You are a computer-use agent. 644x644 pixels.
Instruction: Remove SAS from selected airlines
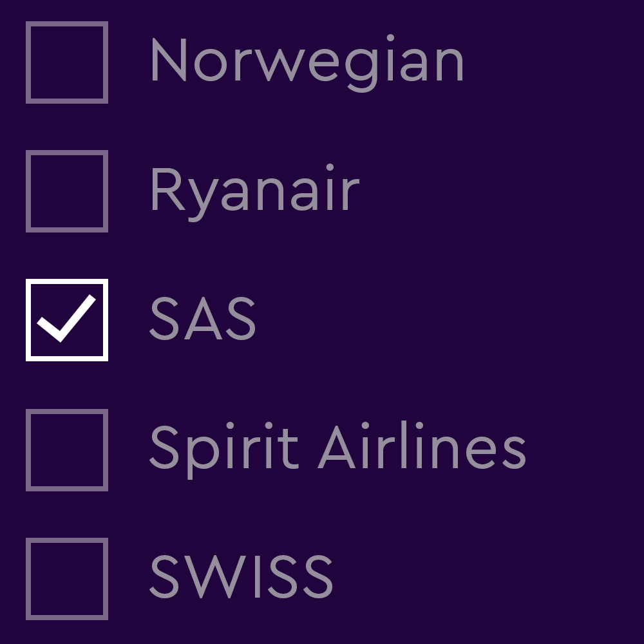(x=67, y=320)
